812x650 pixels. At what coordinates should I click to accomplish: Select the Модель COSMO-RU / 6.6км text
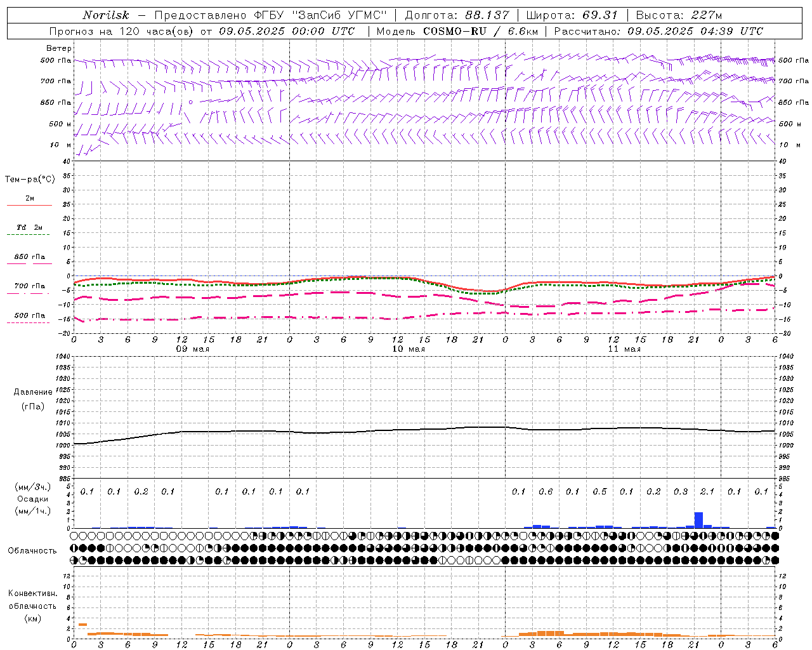(x=457, y=30)
